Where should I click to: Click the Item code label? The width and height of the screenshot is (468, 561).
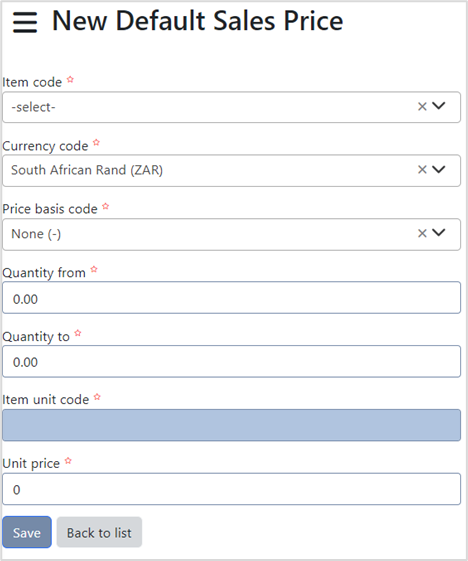(32, 82)
